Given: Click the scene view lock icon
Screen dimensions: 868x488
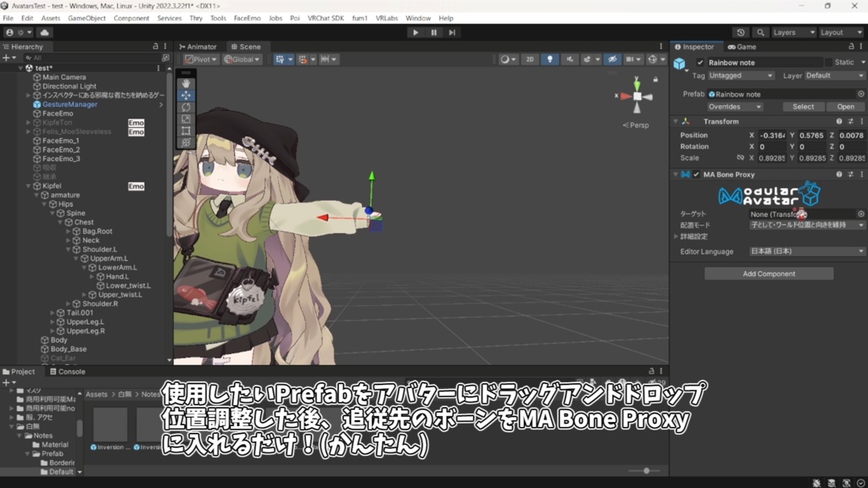Looking at the screenshot, I should pos(655,80).
